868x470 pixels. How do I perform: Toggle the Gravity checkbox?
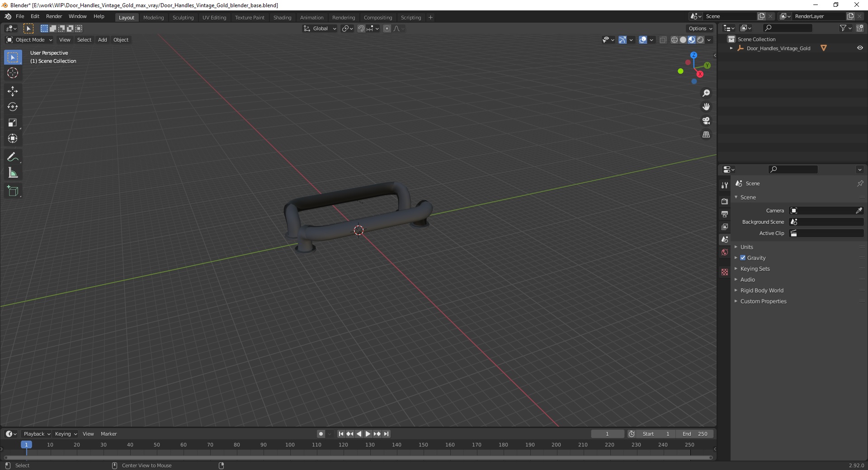[x=743, y=258]
